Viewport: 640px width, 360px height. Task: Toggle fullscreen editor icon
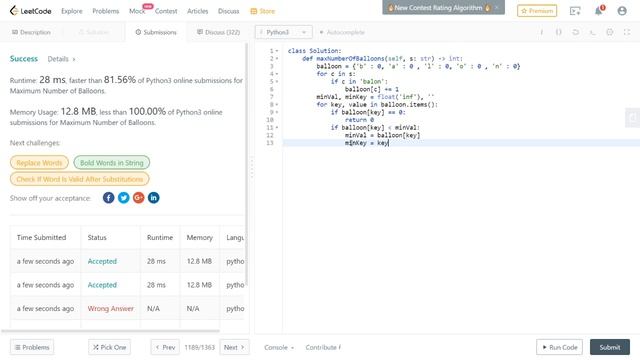click(627, 32)
